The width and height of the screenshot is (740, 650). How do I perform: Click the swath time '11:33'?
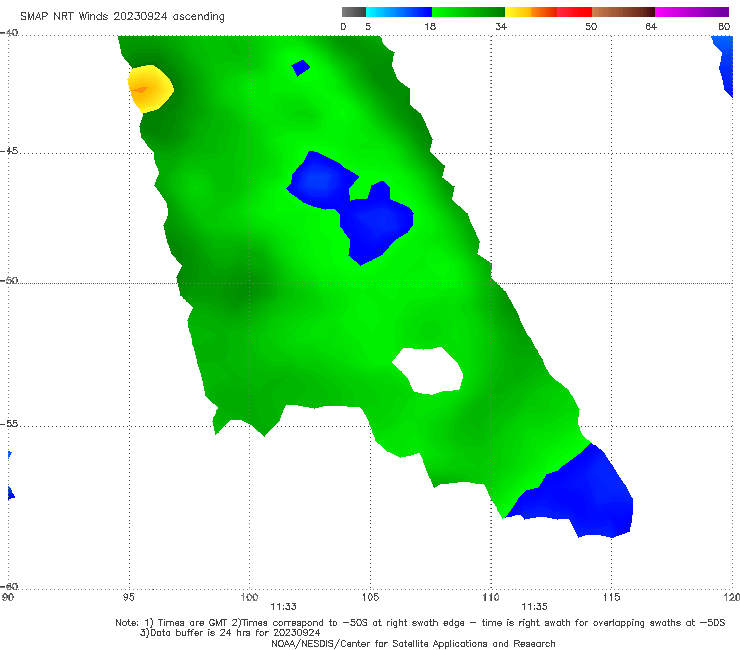(283, 607)
